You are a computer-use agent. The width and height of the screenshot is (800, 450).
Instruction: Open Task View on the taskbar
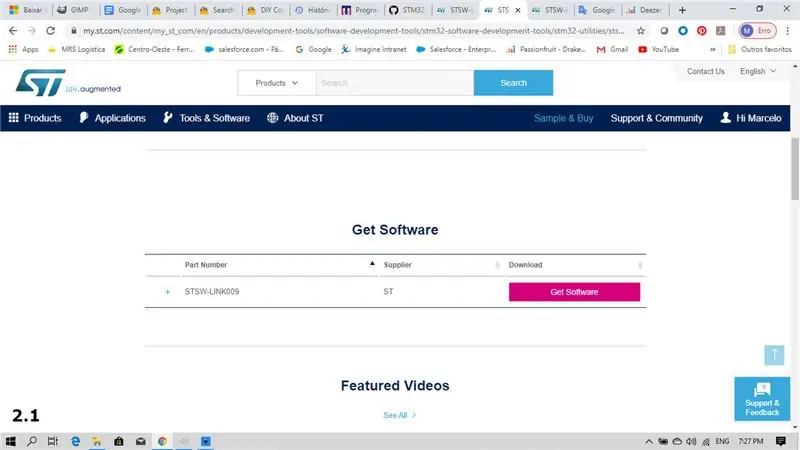coord(53,441)
